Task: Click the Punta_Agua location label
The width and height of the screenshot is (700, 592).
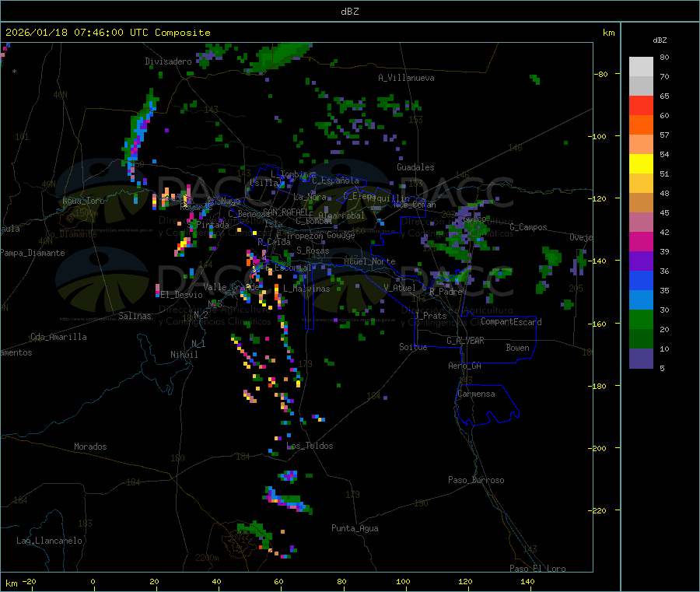Action: (355, 528)
